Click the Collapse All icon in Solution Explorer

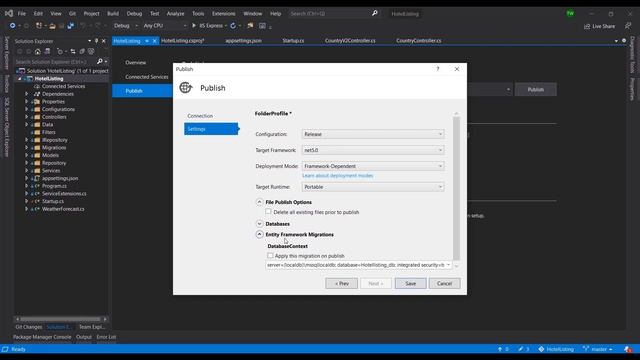tap(82, 51)
